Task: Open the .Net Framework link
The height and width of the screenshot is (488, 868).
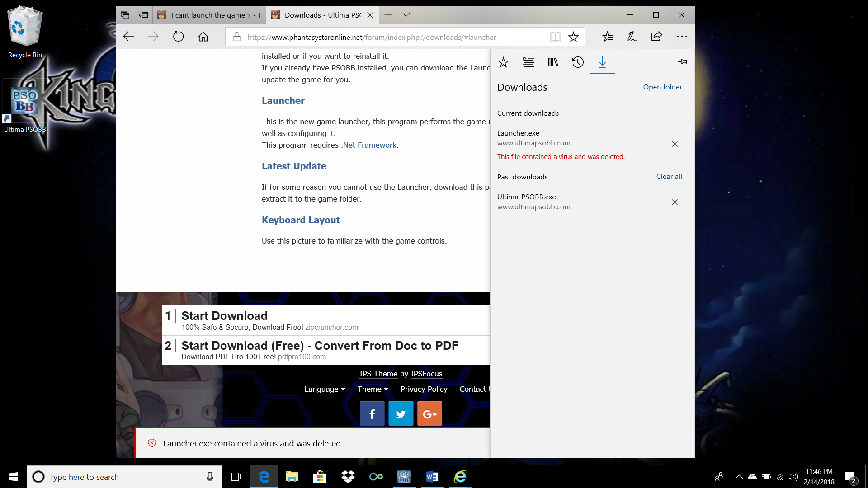Action: [368, 145]
